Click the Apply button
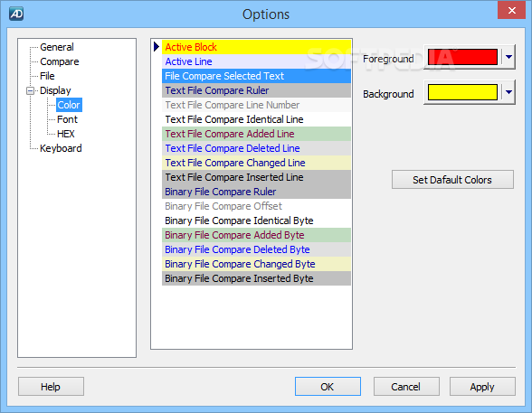Screen dimensions: 532x413 pos(482,387)
